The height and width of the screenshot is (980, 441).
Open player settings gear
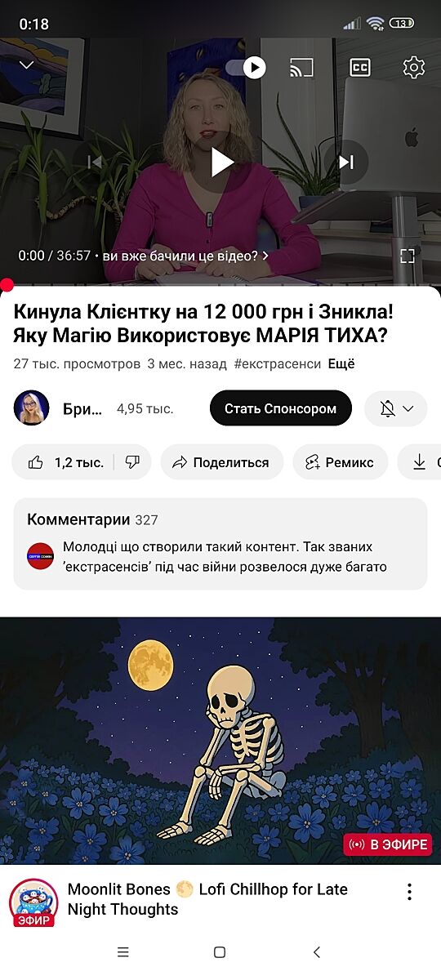coord(414,68)
